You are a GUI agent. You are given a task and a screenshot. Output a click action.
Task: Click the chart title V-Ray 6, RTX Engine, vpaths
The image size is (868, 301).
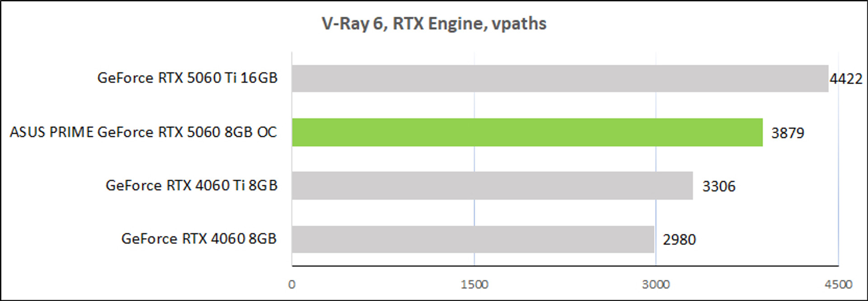point(434,24)
